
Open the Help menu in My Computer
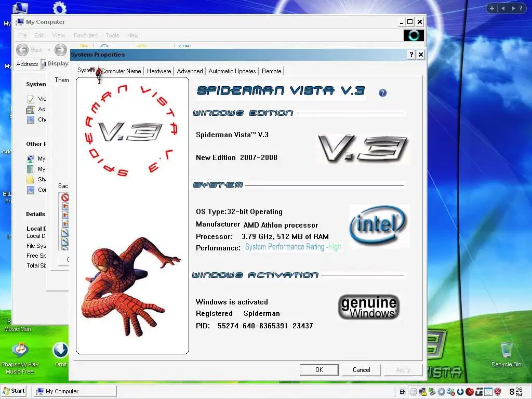tap(132, 35)
